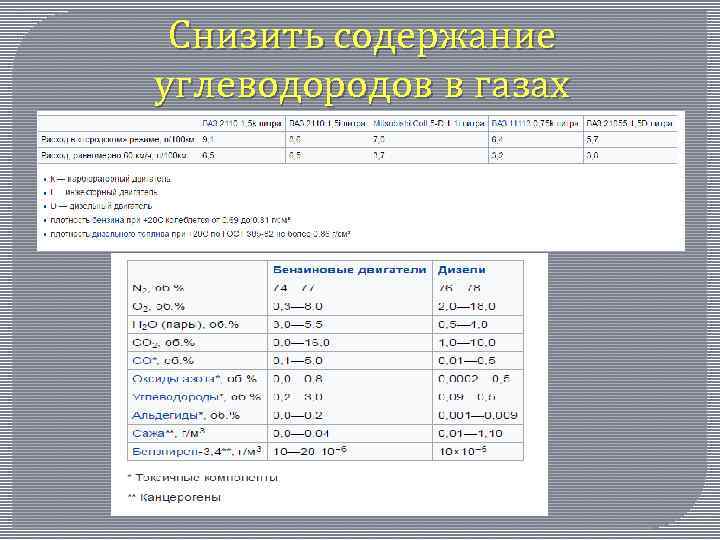Screen dimensions: 720x540
Task: Select the gasoline benzpyrene value 10—20·10⁻⁶
Action: point(310,451)
